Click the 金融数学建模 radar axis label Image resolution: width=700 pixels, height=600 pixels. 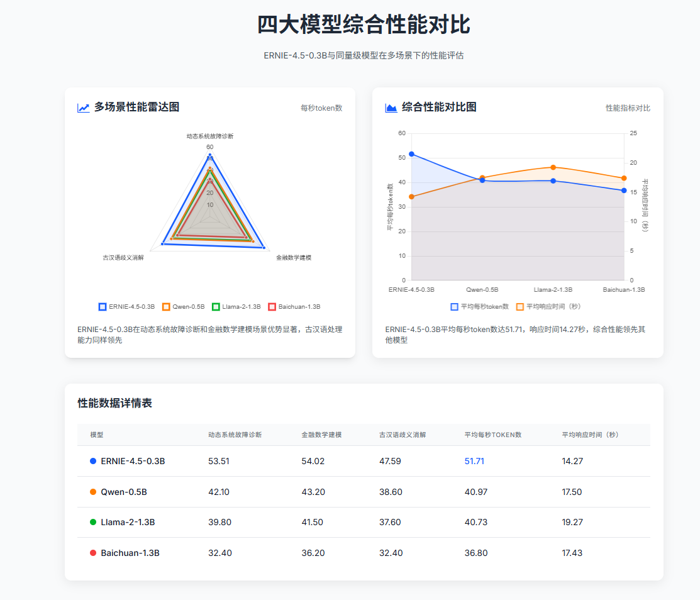[x=294, y=258]
